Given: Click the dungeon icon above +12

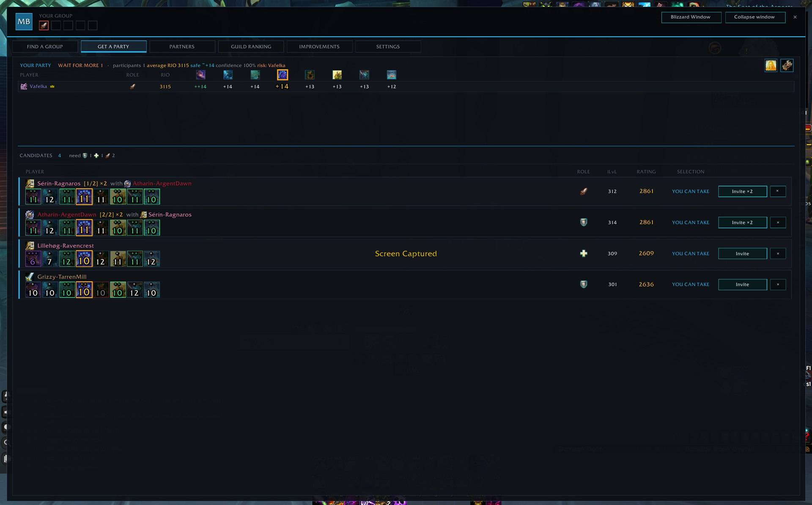Looking at the screenshot, I should pos(392,75).
